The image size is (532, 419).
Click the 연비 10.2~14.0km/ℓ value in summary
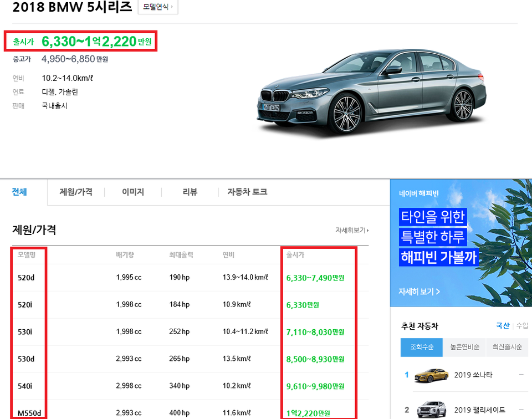pos(67,78)
